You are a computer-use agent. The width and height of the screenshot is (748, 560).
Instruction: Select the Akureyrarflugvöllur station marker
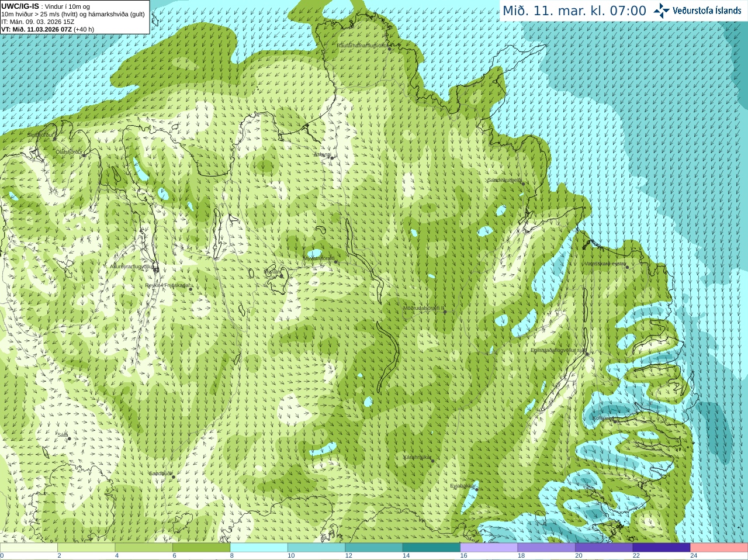156,269
